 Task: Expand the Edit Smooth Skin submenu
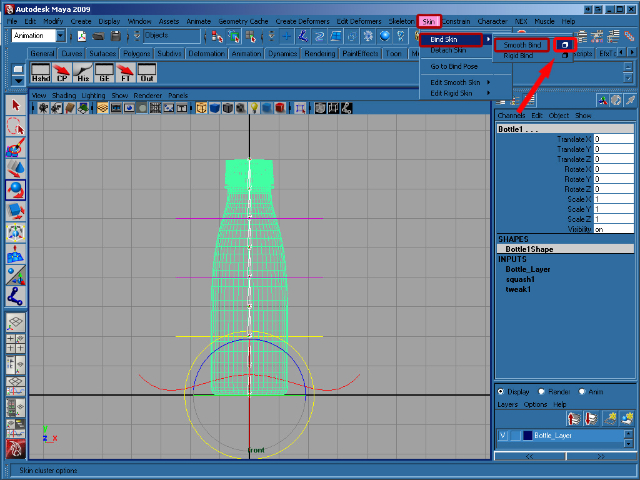coord(460,82)
